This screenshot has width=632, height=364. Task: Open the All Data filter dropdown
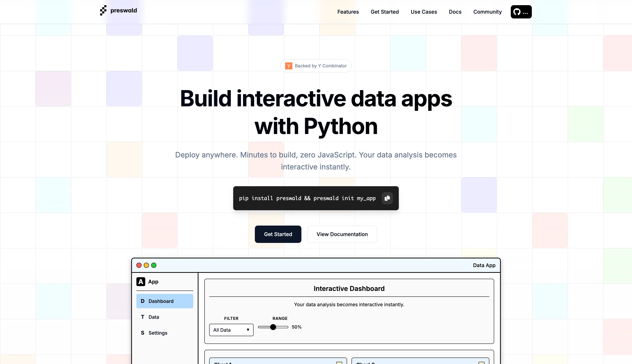click(231, 330)
